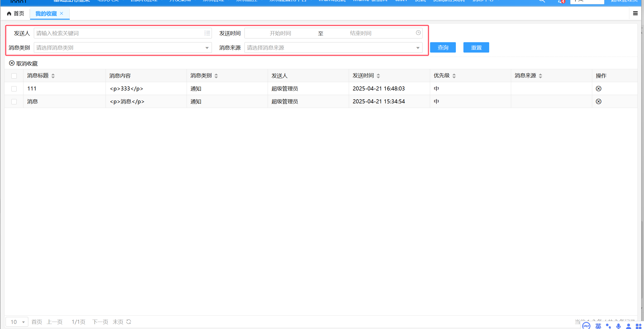Open the hamburger menu at top right
This screenshot has height=329, width=644.
pyautogui.click(x=635, y=13)
